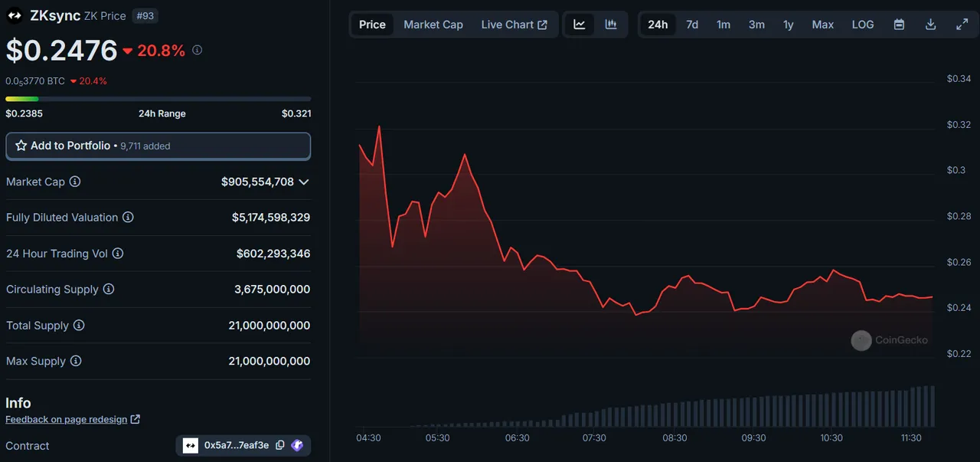Open the calendar date range picker
This screenshot has width=980, height=462.
tap(900, 25)
